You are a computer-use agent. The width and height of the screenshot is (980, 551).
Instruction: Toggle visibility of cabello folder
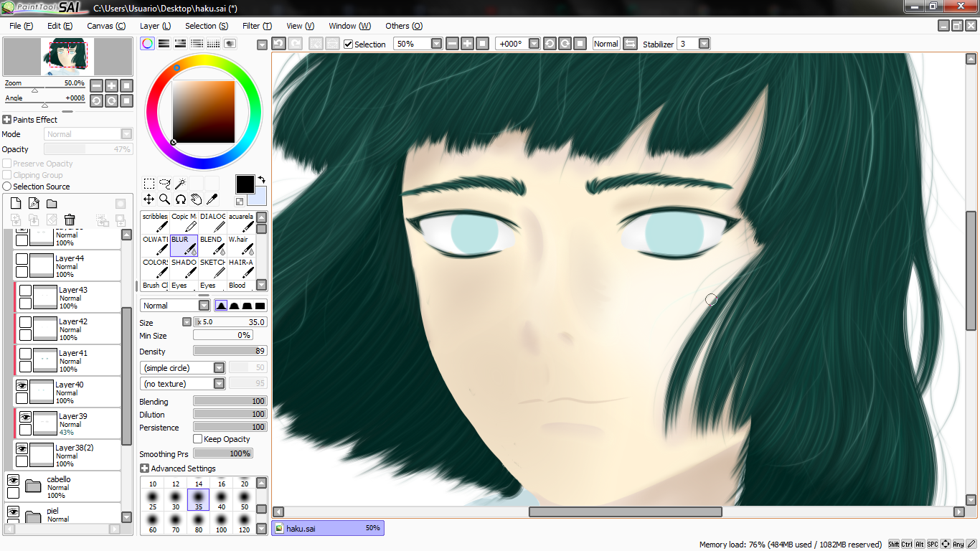(x=13, y=480)
